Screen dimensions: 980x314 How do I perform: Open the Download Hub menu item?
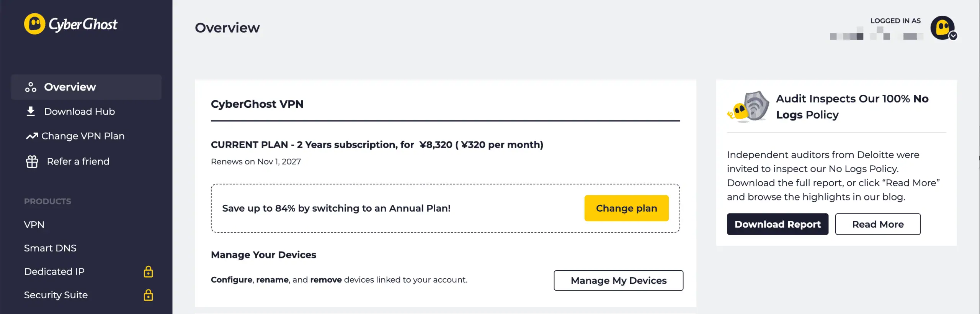79,112
